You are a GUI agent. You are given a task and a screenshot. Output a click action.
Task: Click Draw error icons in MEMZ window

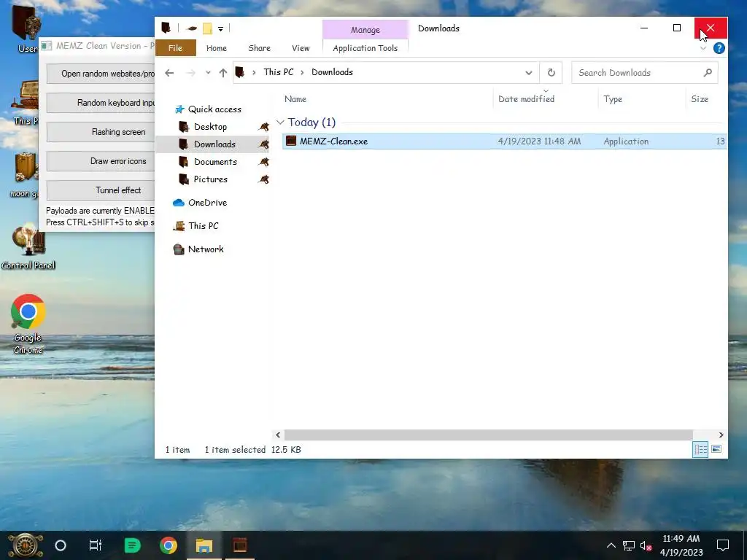[101, 161]
